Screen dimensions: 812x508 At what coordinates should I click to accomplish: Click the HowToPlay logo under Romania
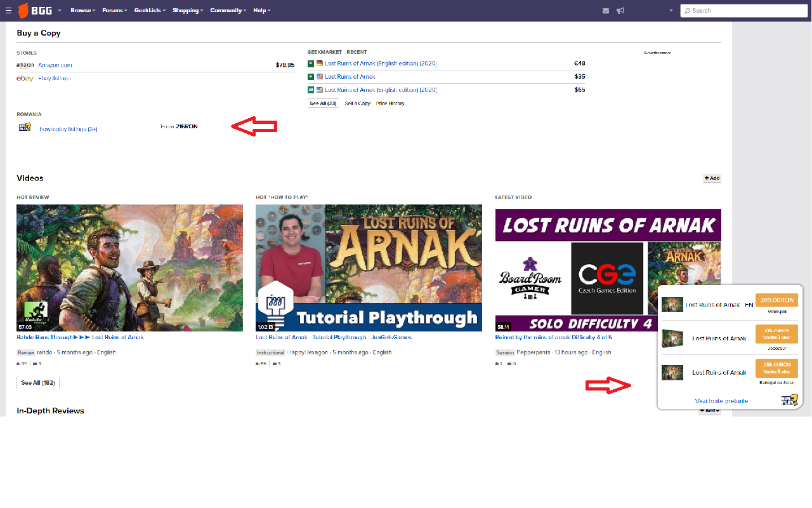[25, 127]
